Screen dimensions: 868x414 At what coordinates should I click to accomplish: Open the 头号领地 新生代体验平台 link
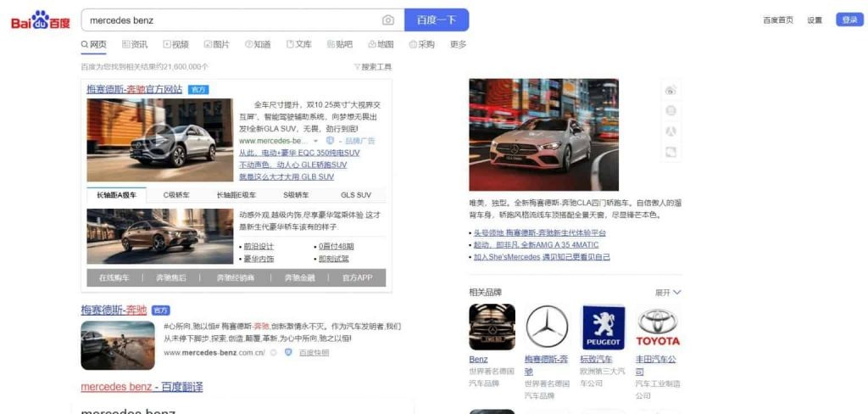point(540,232)
